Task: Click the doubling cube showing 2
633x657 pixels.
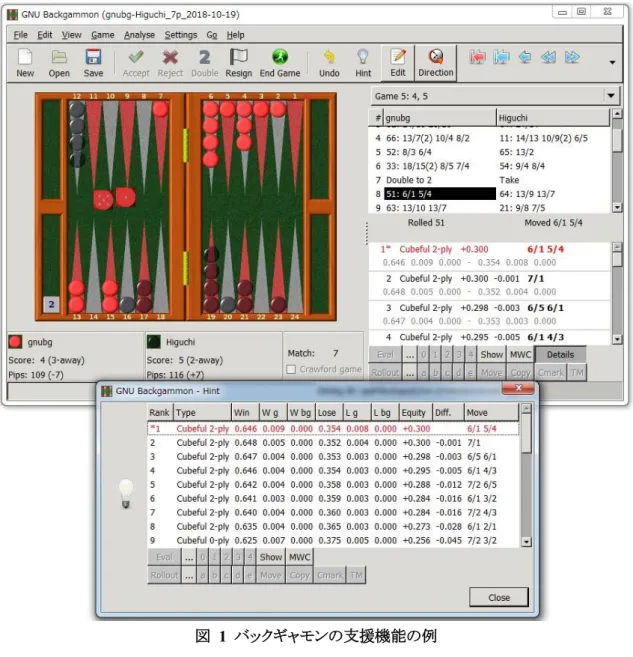Action: click(x=51, y=304)
